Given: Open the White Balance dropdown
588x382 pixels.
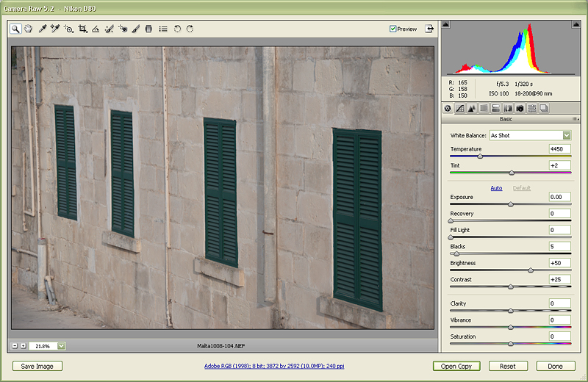Looking at the screenshot, I should (567, 135).
